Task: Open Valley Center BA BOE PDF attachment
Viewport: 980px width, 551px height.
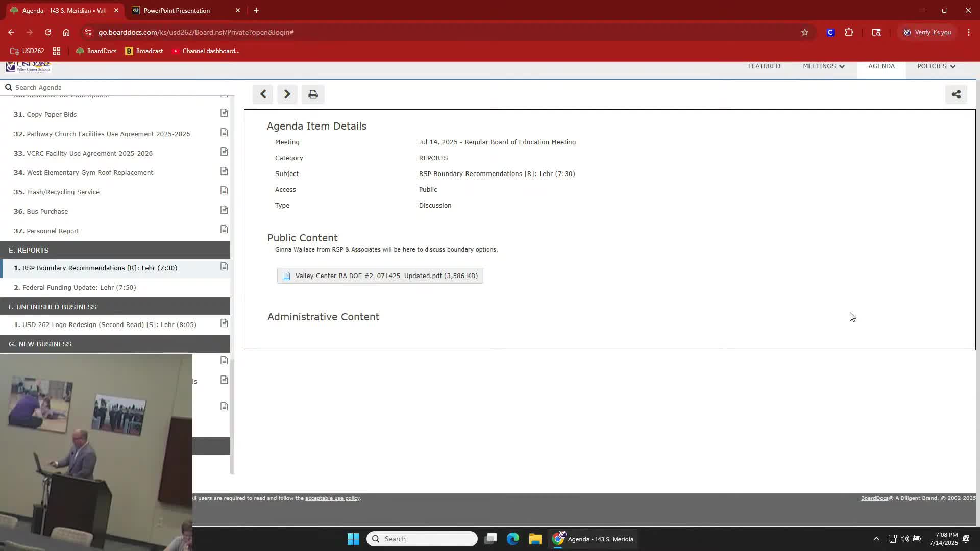Action: tap(380, 276)
